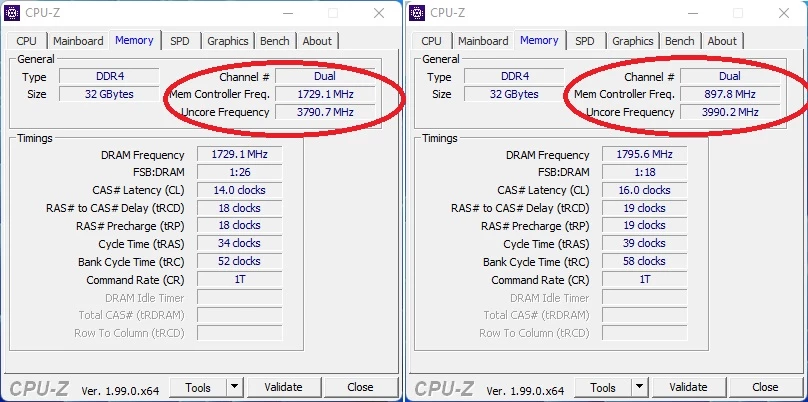Click the empty DRAM Idle Timer field, left window
The width and height of the screenshot is (808, 402).
click(240, 297)
